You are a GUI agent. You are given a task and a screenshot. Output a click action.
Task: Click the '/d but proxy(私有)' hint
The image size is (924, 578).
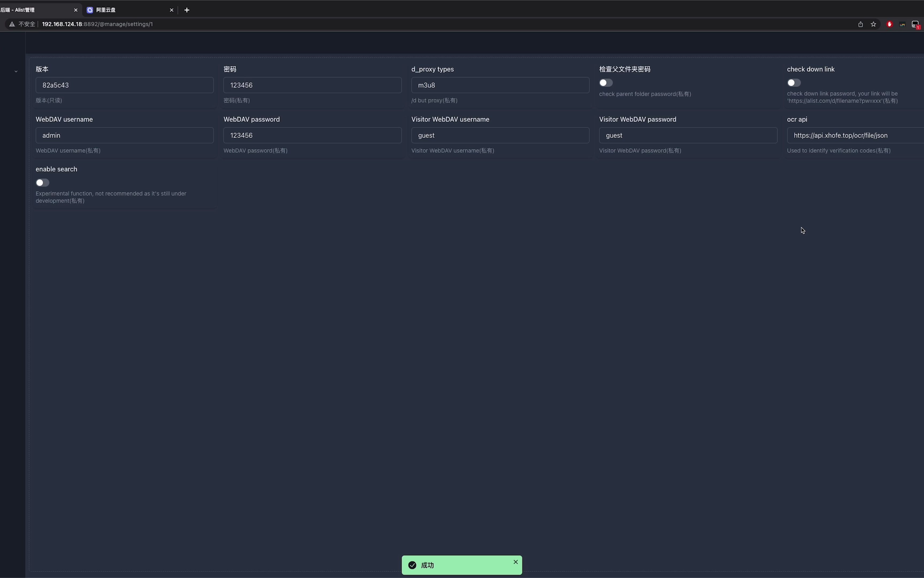coord(434,101)
